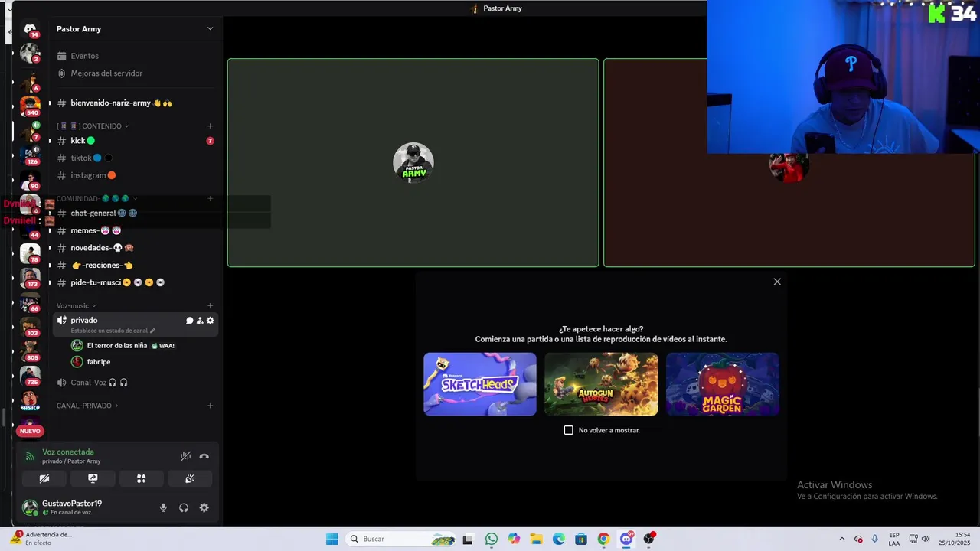
Task: Open Discord direct messages home icon
Action: pos(30,29)
